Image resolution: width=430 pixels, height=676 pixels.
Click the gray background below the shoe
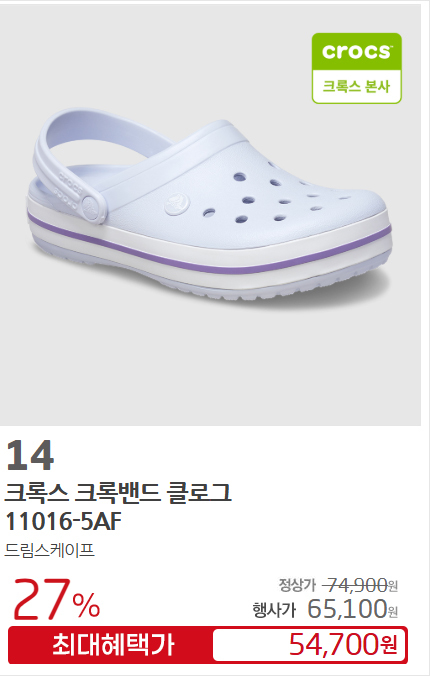[x=210, y=366]
